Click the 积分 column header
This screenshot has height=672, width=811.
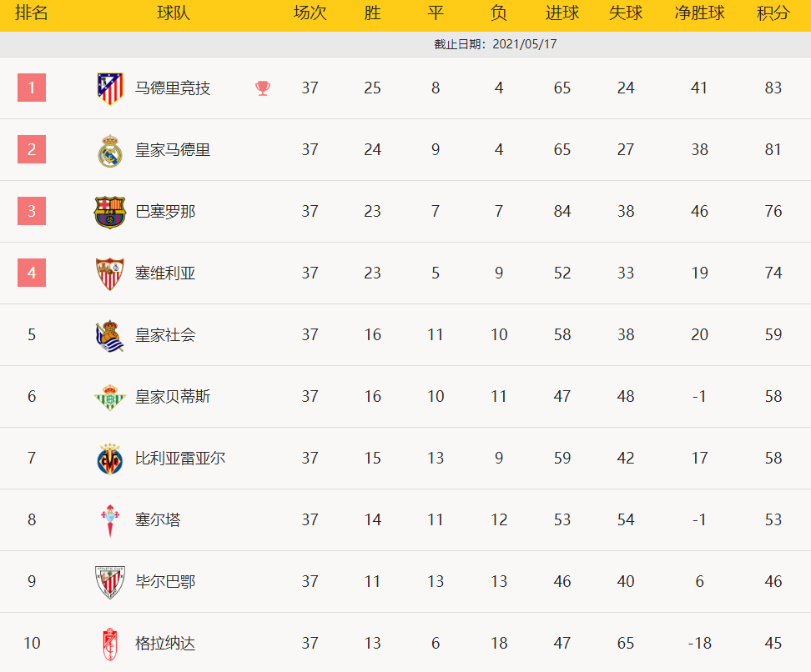(773, 14)
